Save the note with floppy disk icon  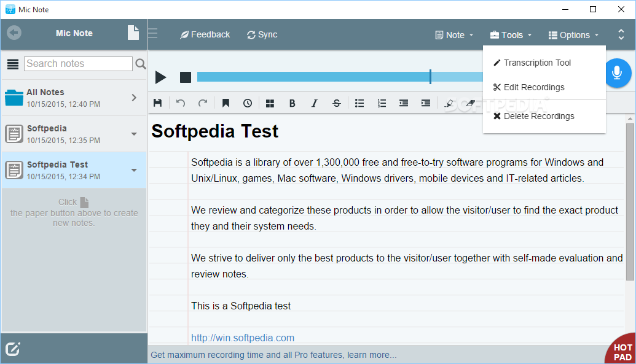click(158, 103)
